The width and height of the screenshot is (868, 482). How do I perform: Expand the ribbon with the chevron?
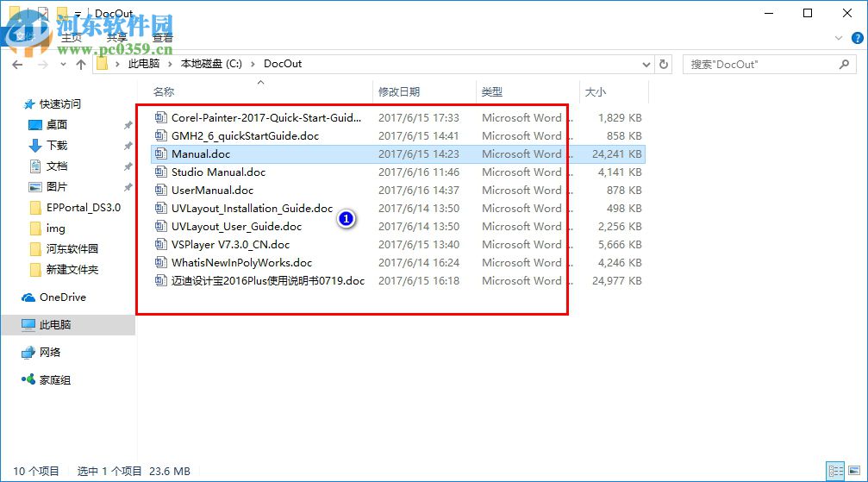coord(838,38)
